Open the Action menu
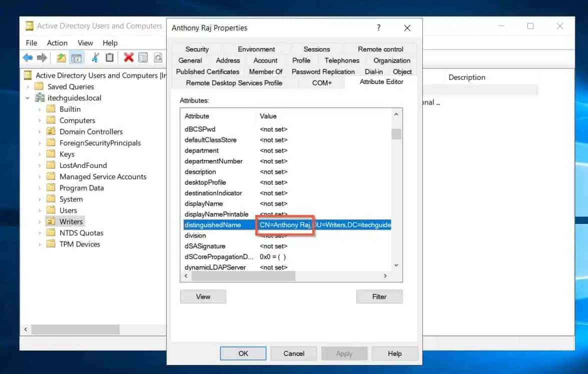 pyautogui.click(x=57, y=43)
